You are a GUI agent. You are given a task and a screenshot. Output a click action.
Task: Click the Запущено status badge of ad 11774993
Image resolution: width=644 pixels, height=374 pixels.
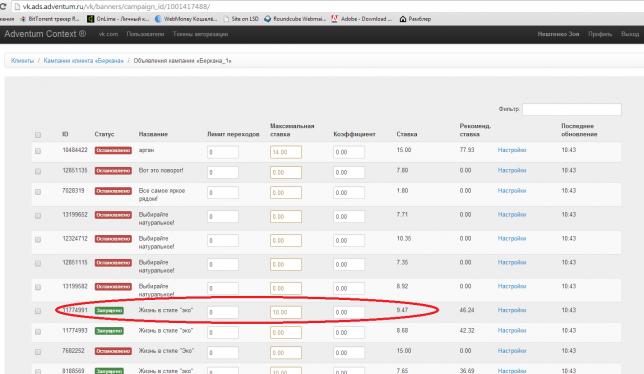coord(109,331)
